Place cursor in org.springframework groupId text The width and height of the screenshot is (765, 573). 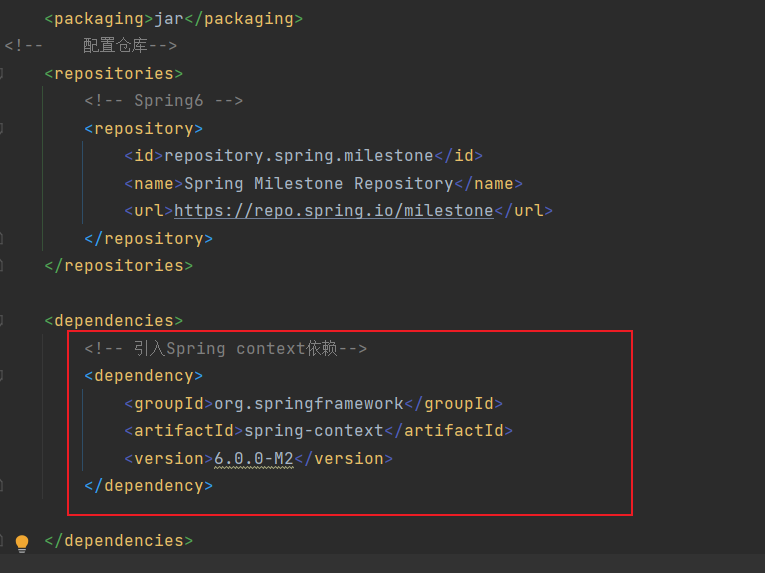coord(309,404)
